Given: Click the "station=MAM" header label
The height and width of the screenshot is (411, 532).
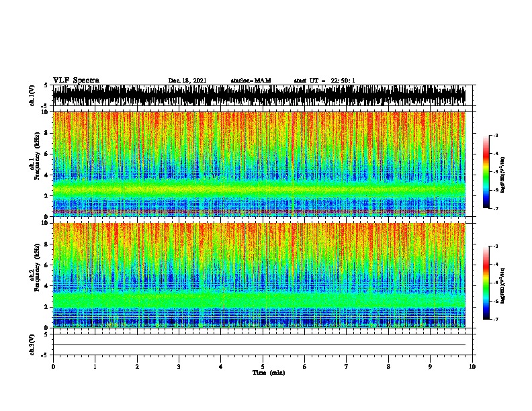Looking at the screenshot, I should (x=251, y=81).
